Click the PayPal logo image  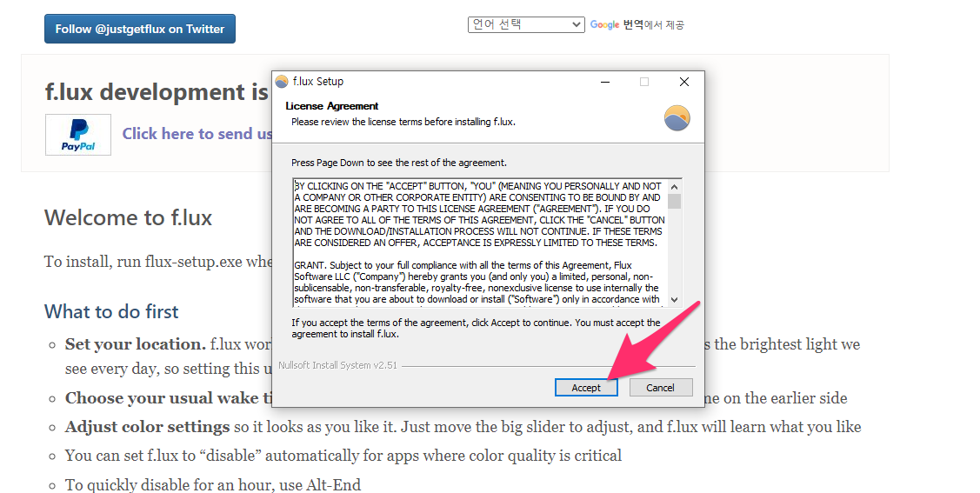(78, 135)
